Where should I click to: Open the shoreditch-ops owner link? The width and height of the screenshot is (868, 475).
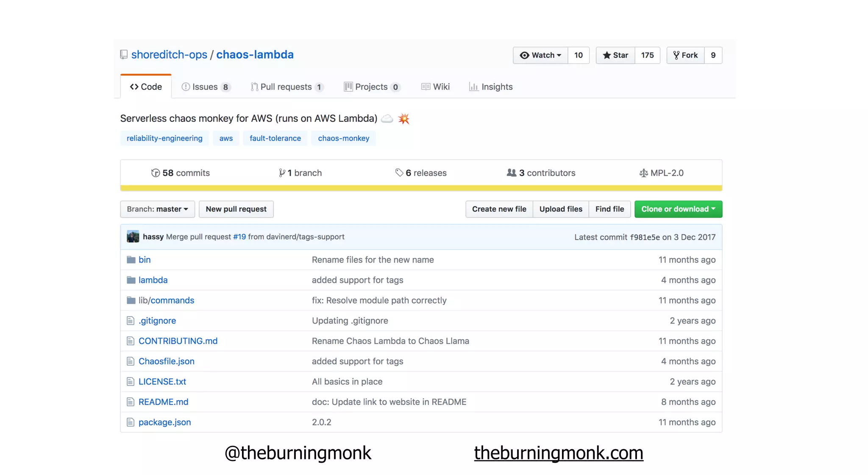click(169, 55)
